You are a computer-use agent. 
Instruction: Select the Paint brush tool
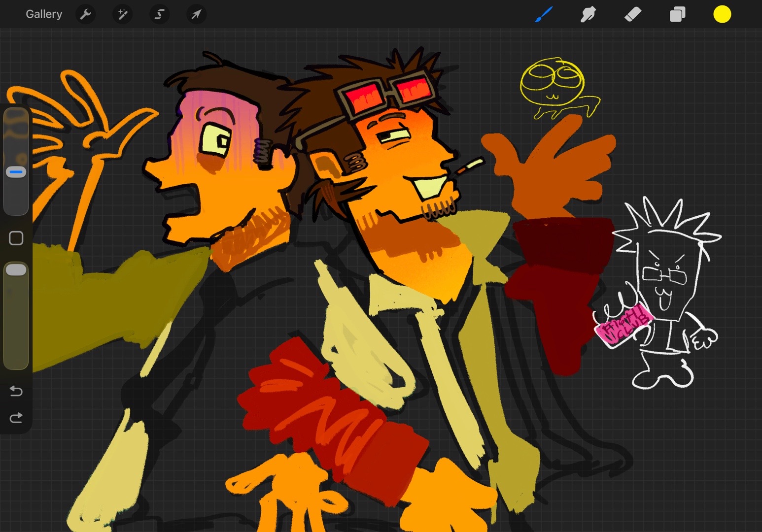544,14
